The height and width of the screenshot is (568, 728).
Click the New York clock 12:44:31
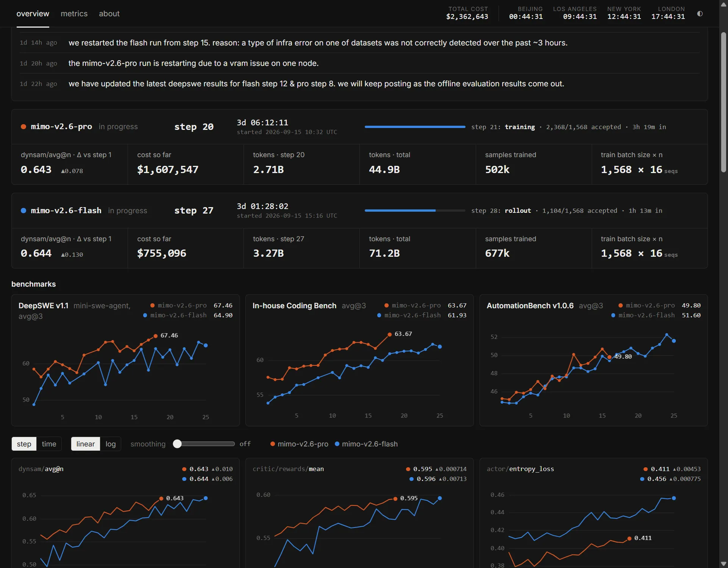click(624, 17)
